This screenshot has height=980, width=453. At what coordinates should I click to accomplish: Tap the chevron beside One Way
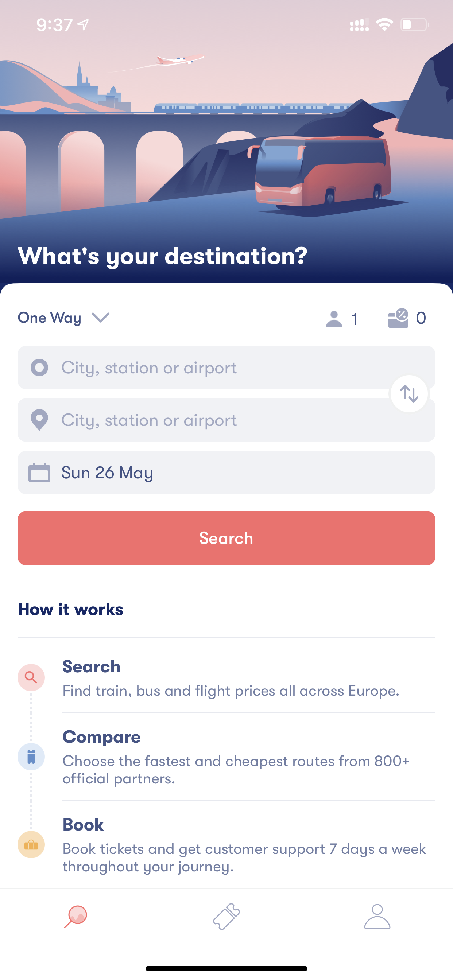click(x=101, y=318)
